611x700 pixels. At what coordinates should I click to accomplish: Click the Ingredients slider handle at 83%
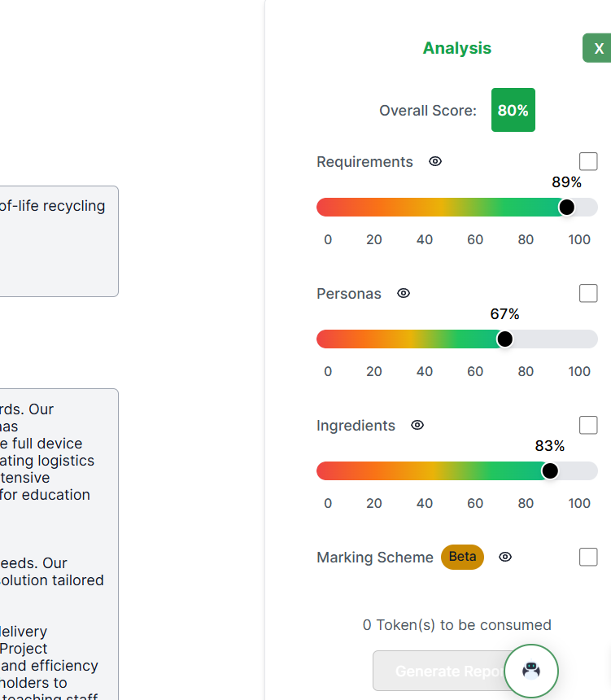tap(550, 470)
